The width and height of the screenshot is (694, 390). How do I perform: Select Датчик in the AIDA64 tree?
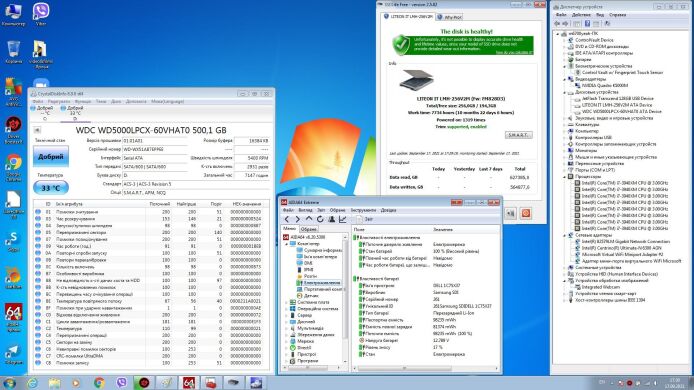pyautogui.click(x=311, y=296)
